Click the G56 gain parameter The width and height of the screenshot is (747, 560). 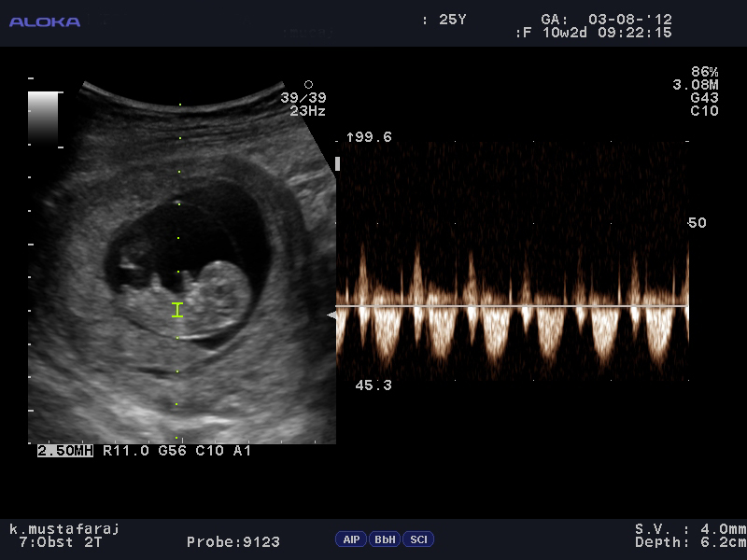[x=172, y=451]
